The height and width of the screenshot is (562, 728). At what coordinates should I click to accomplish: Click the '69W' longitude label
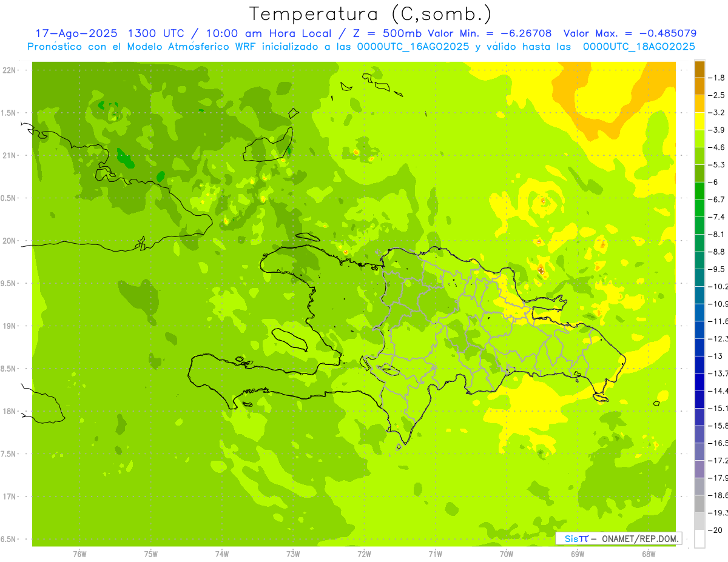tap(578, 553)
